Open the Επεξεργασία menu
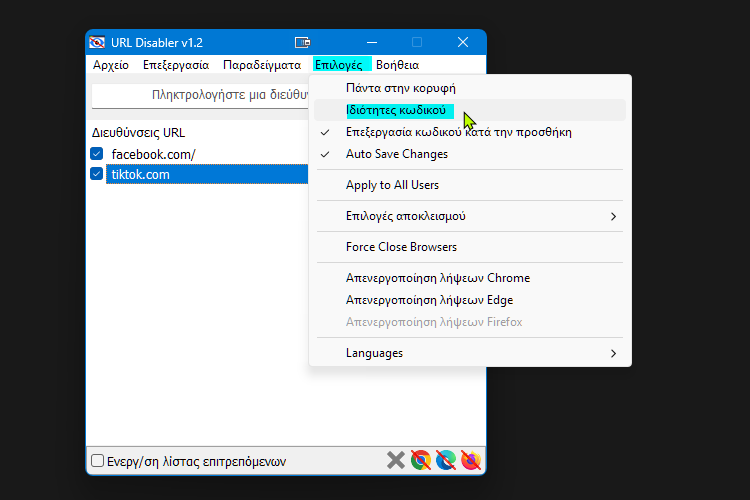This screenshot has height=500, width=750. pos(175,65)
